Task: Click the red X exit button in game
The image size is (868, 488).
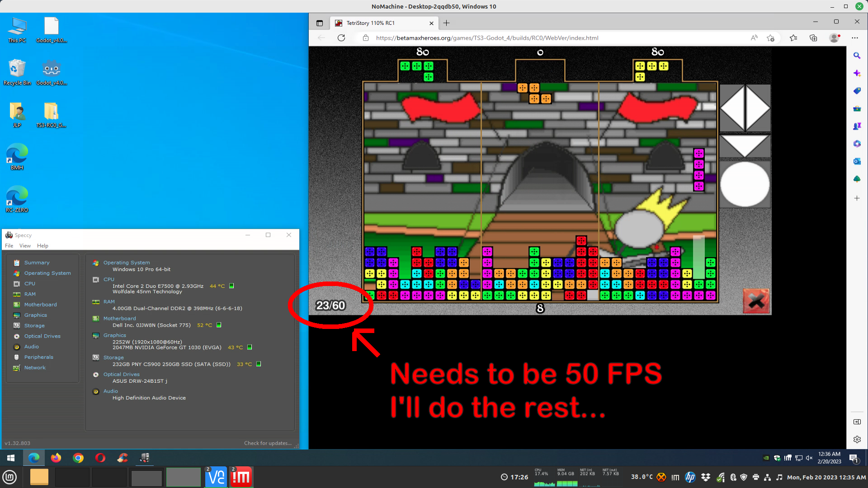Action: (756, 301)
